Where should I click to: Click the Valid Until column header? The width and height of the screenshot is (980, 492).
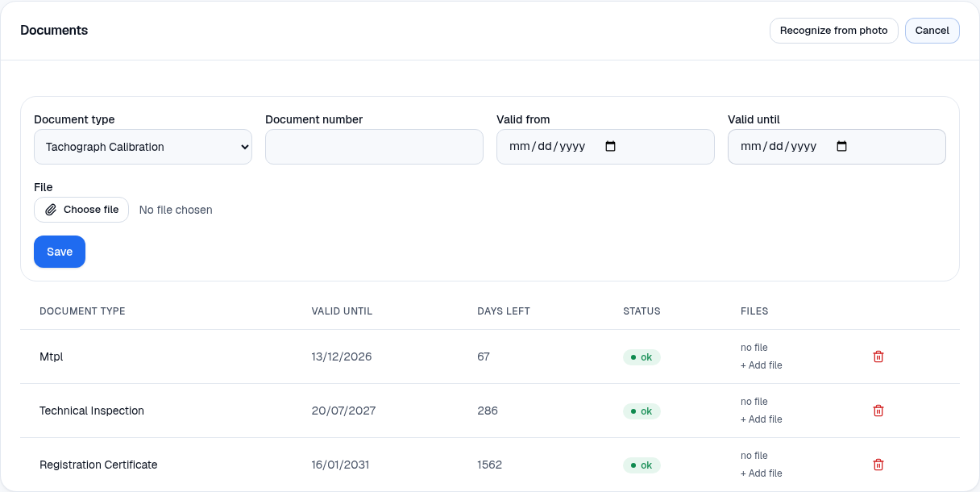[343, 311]
